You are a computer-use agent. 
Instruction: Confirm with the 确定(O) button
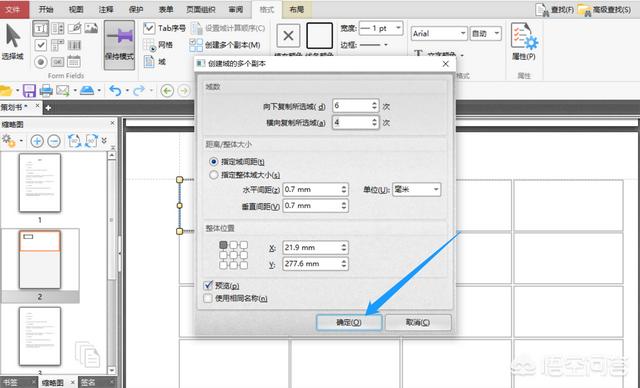pyautogui.click(x=349, y=322)
